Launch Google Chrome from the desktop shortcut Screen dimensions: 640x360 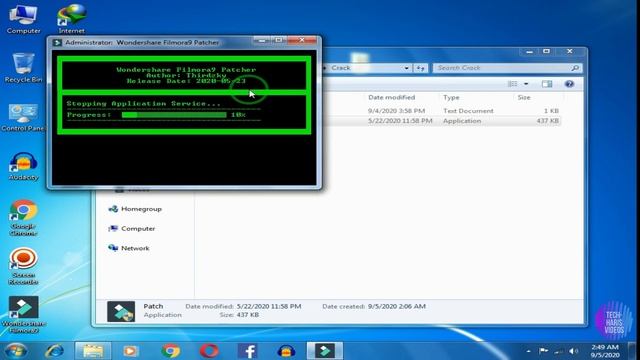click(x=23, y=218)
